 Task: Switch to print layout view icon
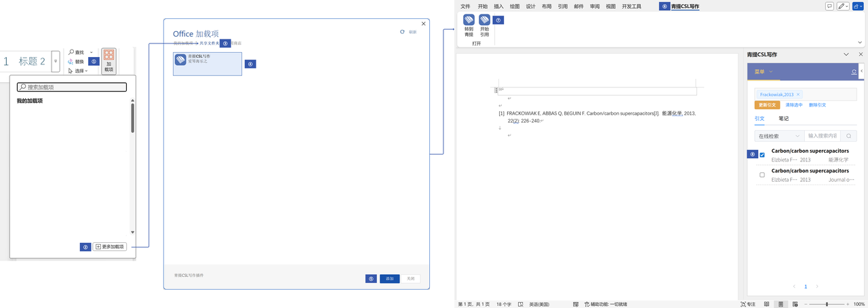(x=781, y=304)
